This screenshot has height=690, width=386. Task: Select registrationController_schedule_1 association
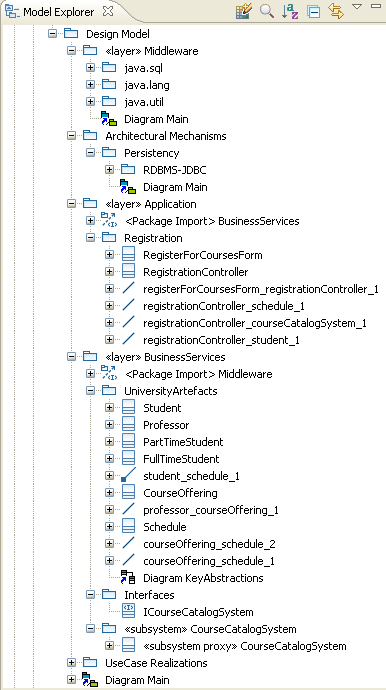pyautogui.click(x=224, y=306)
